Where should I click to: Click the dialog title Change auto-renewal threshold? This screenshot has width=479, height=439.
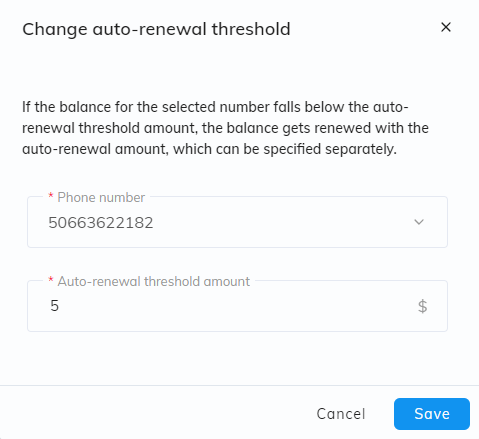coord(156,29)
